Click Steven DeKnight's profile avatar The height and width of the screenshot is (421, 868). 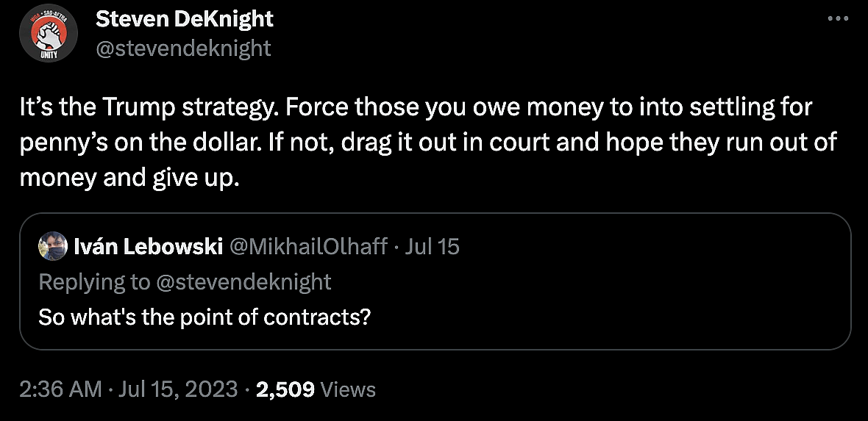[50, 36]
